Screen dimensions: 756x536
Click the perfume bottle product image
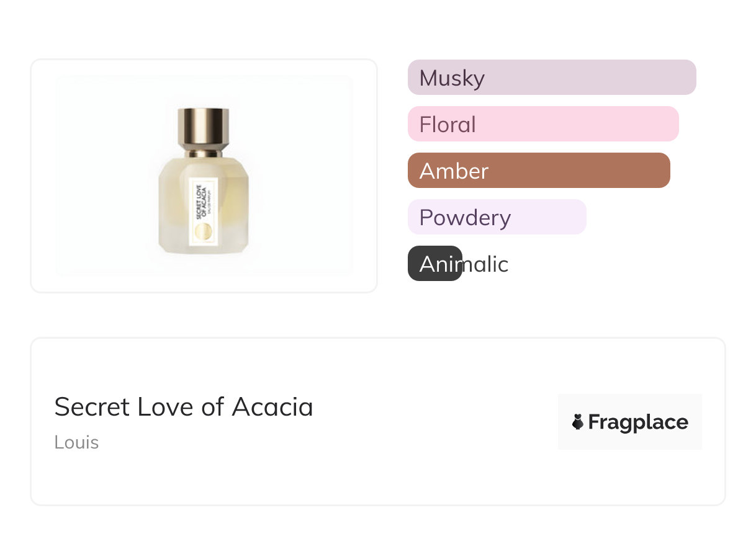(204, 176)
